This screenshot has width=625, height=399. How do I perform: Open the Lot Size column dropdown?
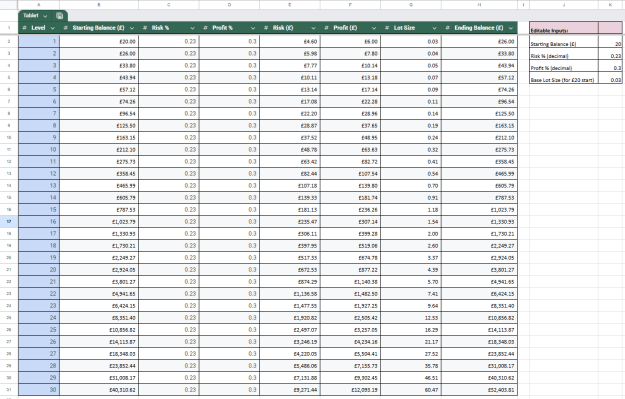pyautogui.click(x=434, y=28)
